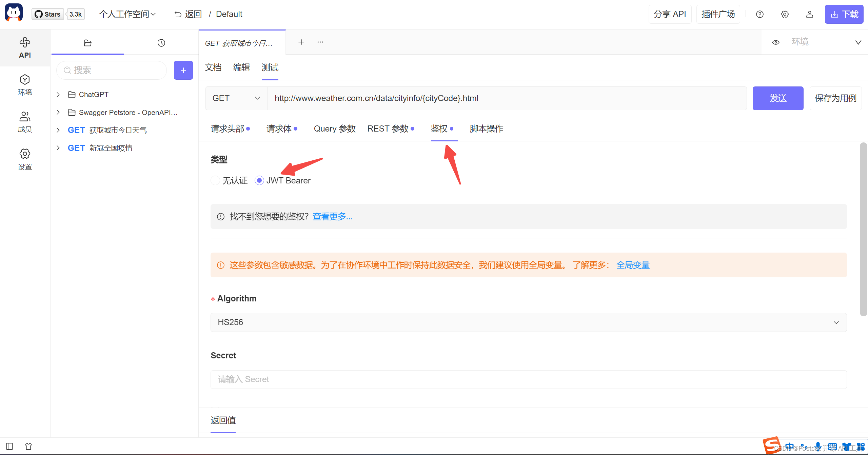Open the 全局变量 global variables link

point(633,265)
